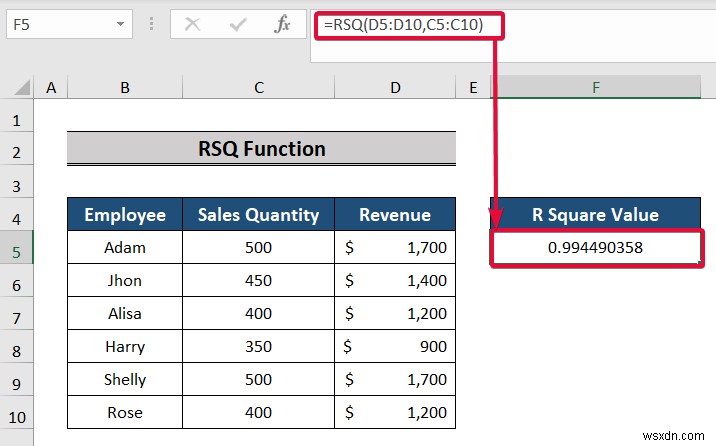
Task: Click the Sales Quantity header cell
Action: [x=258, y=214]
